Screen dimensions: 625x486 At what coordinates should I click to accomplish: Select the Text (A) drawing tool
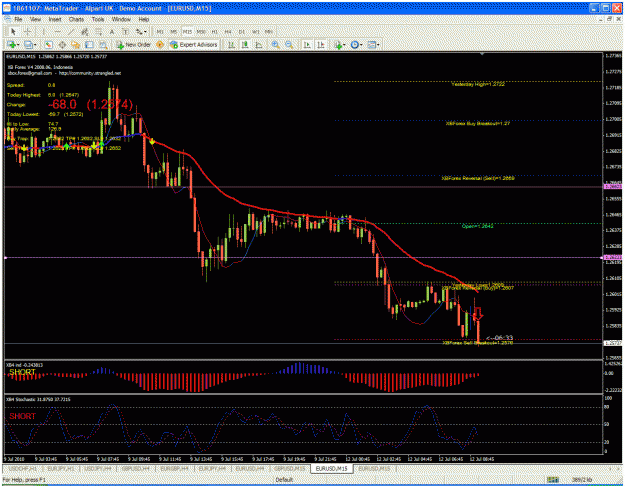coord(112,31)
